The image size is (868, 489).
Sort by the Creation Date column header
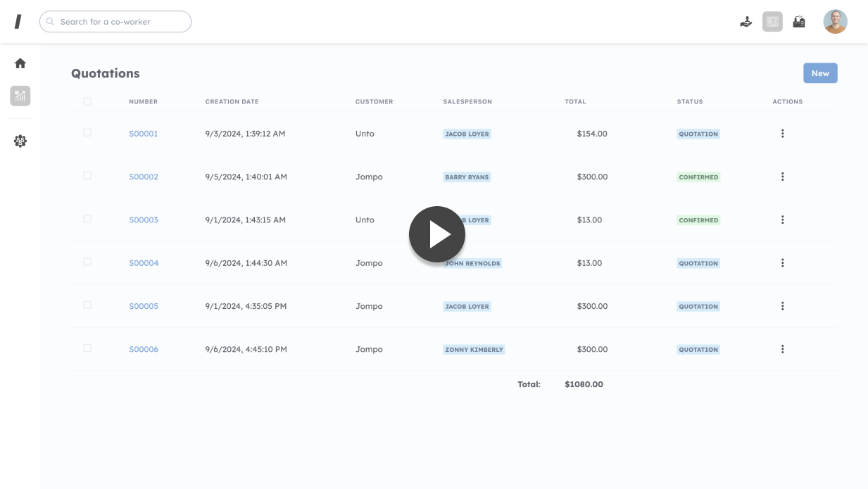(x=232, y=101)
